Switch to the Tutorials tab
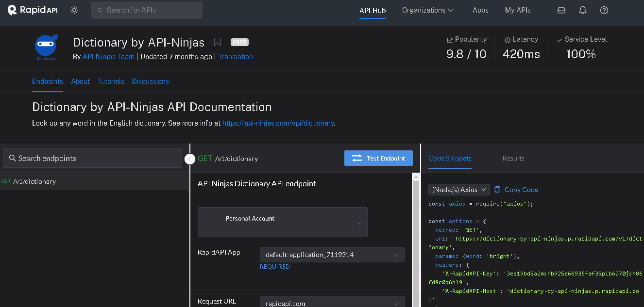The height and width of the screenshot is (307, 644). 111,81
